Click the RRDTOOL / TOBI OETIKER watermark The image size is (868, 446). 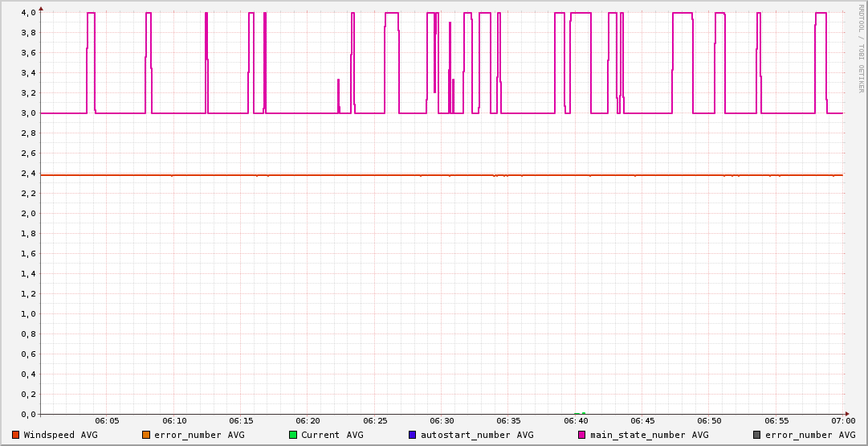[861, 48]
